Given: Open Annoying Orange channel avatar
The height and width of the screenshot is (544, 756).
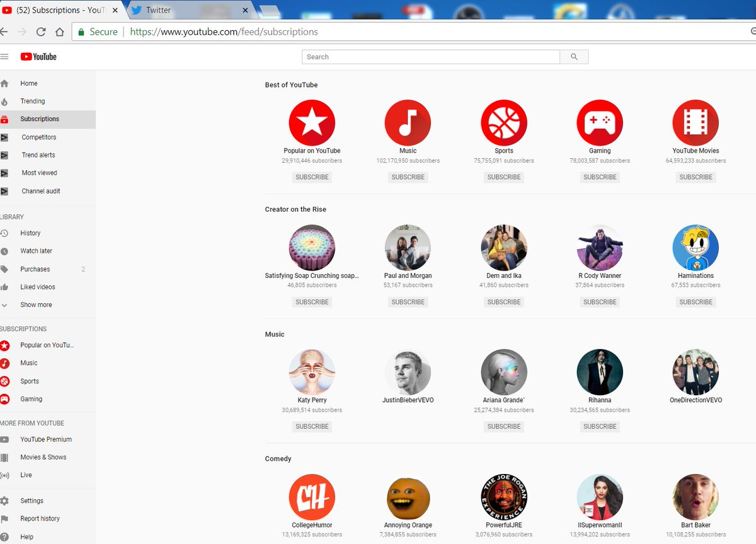Looking at the screenshot, I should point(408,497).
